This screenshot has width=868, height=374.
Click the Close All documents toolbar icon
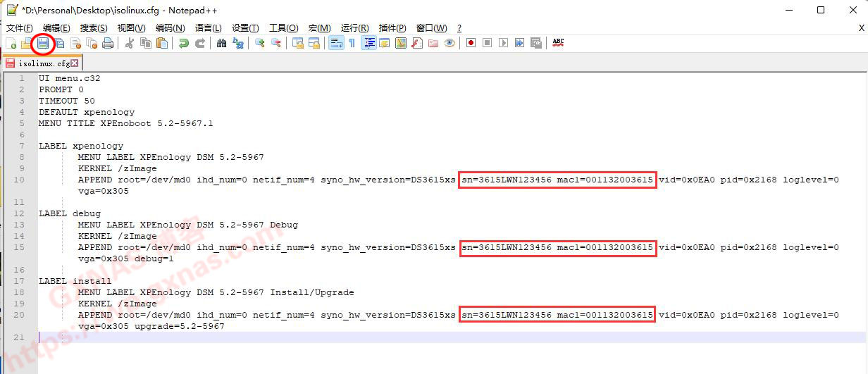coord(92,43)
